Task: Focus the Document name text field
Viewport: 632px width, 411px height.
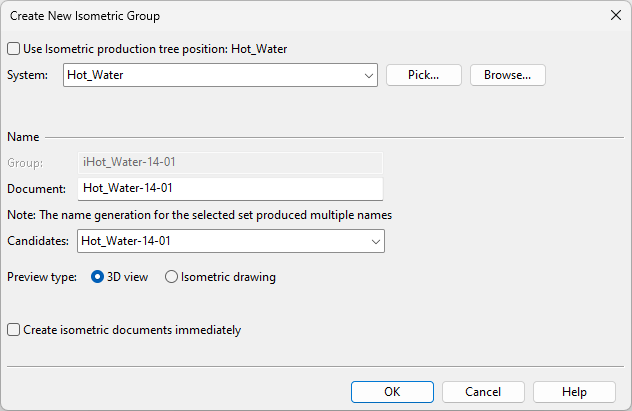Action: click(x=230, y=188)
